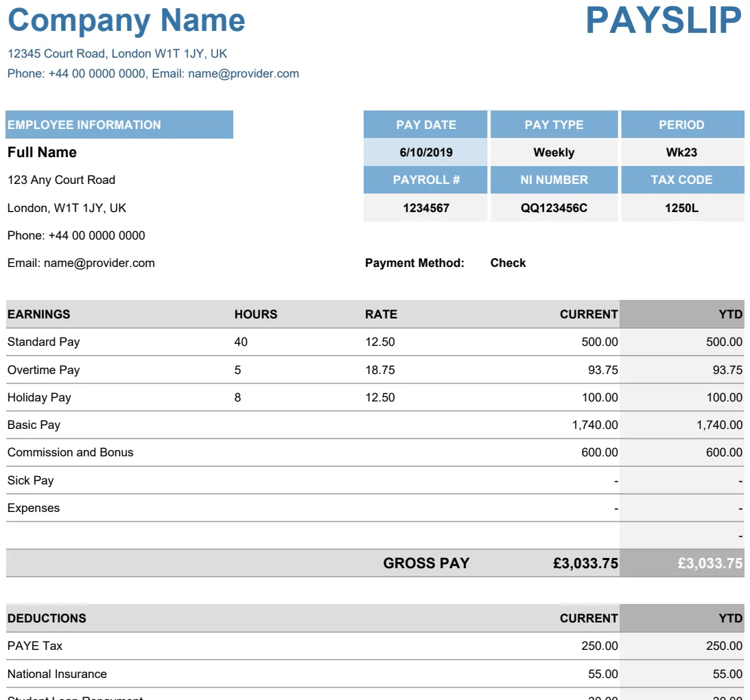Click the Wk23 period value
The image size is (750, 700).
(682, 152)
